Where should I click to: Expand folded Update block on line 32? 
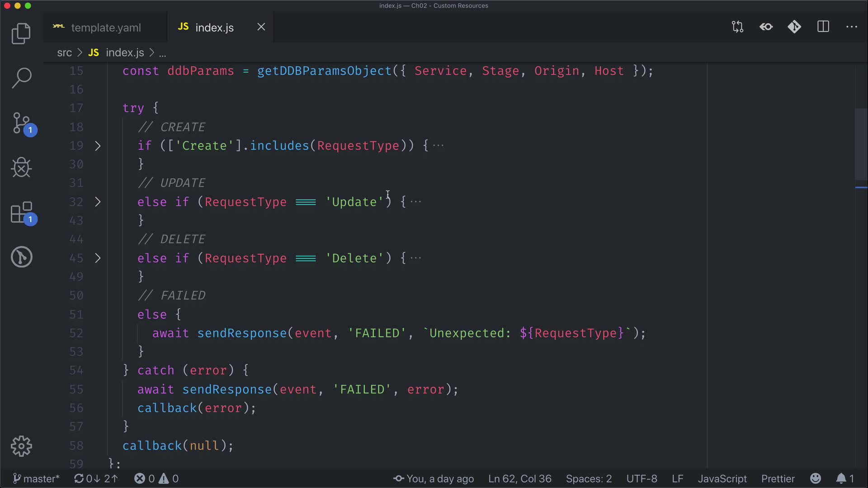coord(98,202)
